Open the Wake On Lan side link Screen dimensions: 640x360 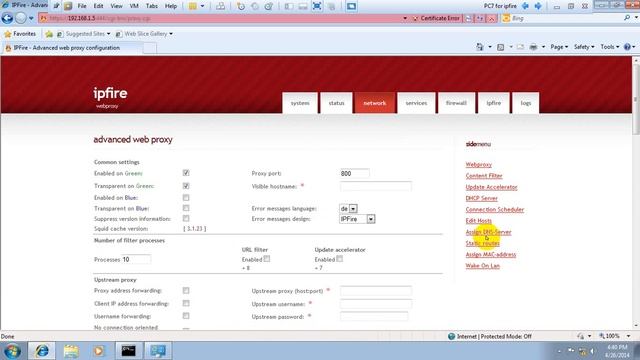click(x=482, y=266)
